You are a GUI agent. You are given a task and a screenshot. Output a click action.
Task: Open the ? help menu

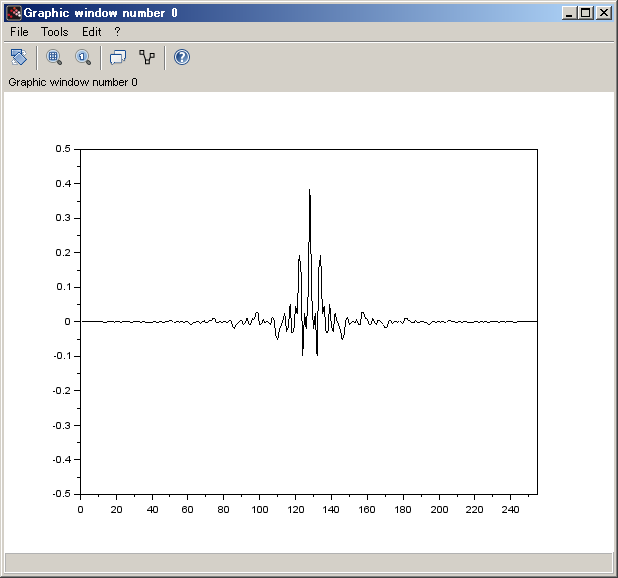[x=117, y=32]
